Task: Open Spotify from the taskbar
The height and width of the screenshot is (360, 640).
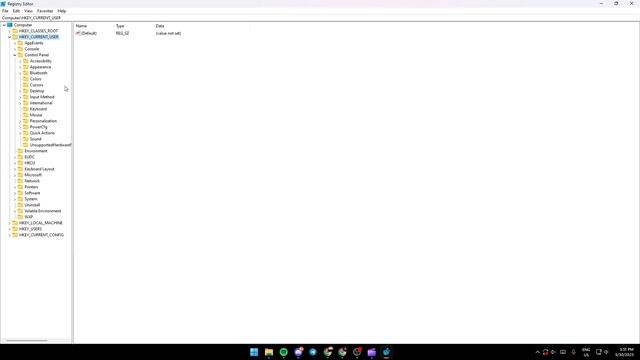Action: pos(283,352)
